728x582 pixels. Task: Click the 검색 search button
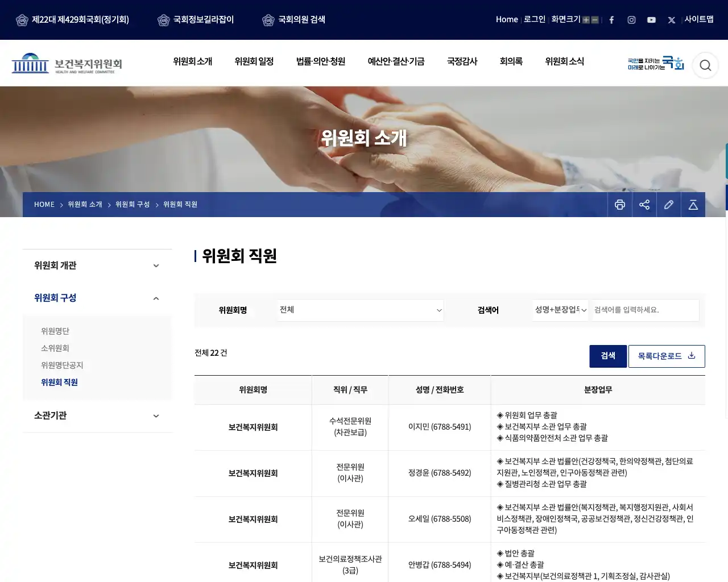coord(608,356)
